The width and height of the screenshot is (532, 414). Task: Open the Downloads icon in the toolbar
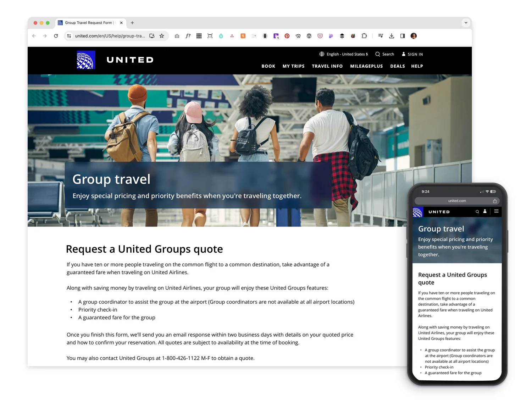coord(391,36)
